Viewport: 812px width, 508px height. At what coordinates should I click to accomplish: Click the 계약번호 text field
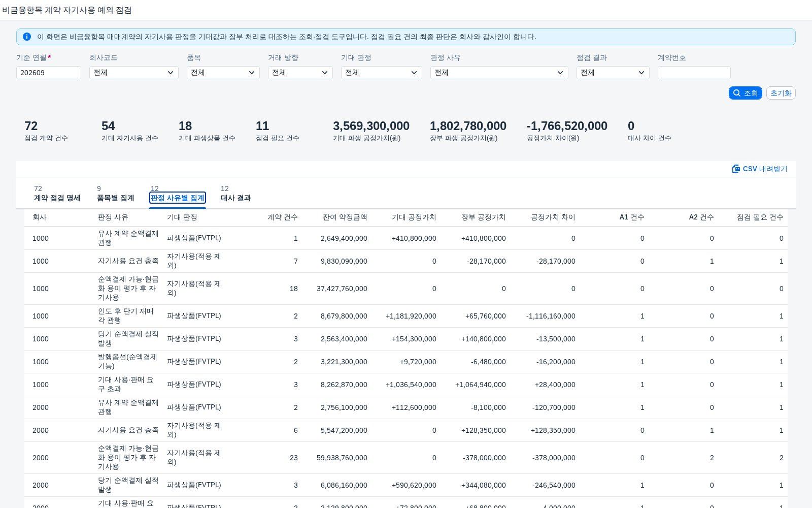click(x=694, y=73)
